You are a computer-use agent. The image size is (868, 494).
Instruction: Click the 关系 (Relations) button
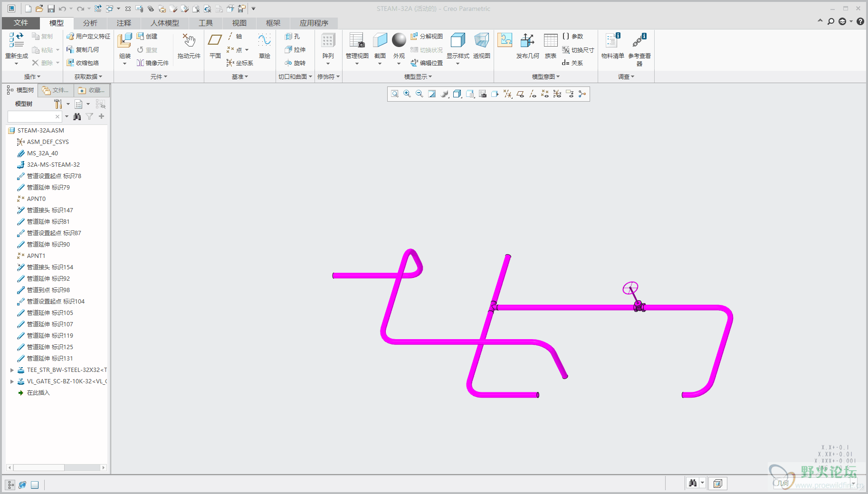[572, 63]
